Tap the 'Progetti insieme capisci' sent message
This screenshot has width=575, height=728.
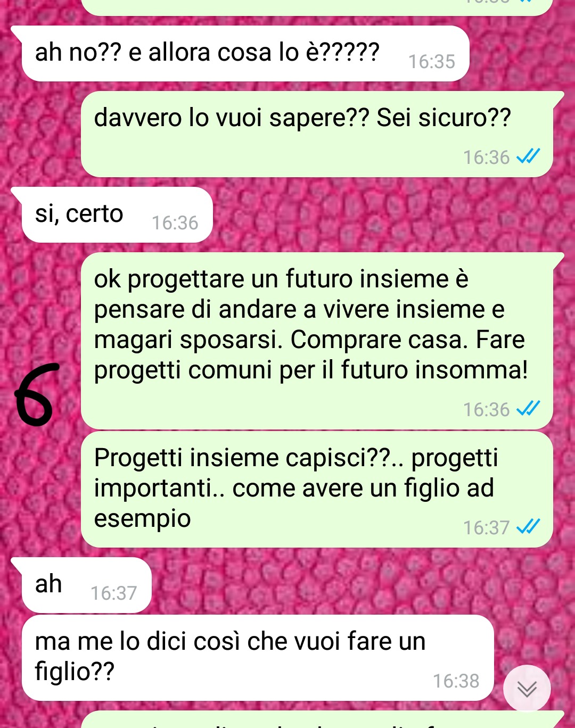click(x=317, y=490)
